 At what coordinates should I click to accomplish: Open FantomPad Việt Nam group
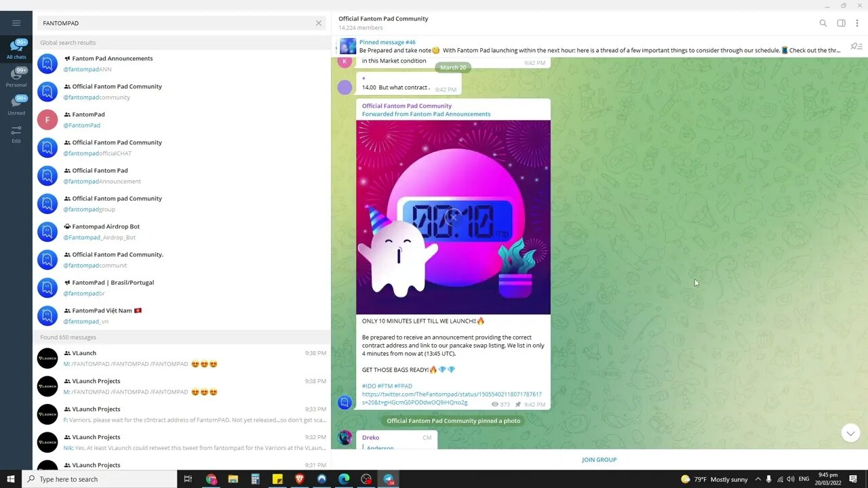point(182,316)
